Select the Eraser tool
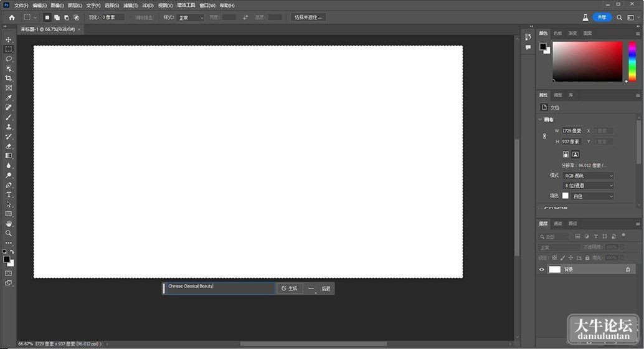Screen dimensions: 644x349 [9, 146]
